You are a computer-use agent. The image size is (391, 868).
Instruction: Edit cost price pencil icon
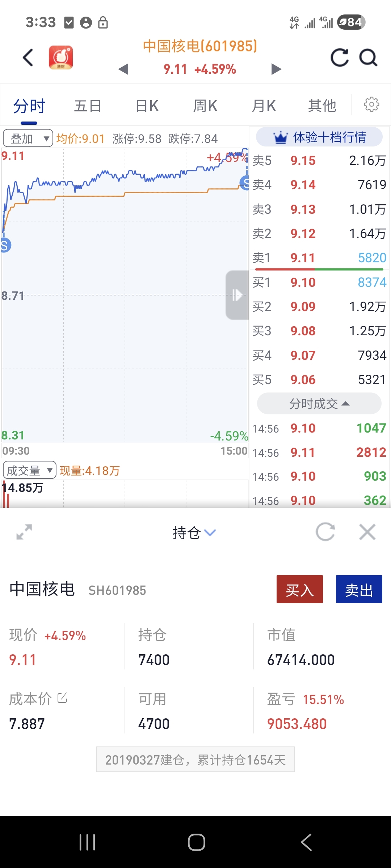[x=62, y=698]
